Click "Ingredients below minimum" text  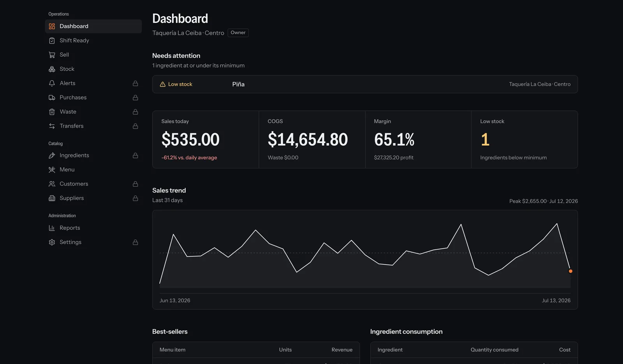click(x=513, y=158)
